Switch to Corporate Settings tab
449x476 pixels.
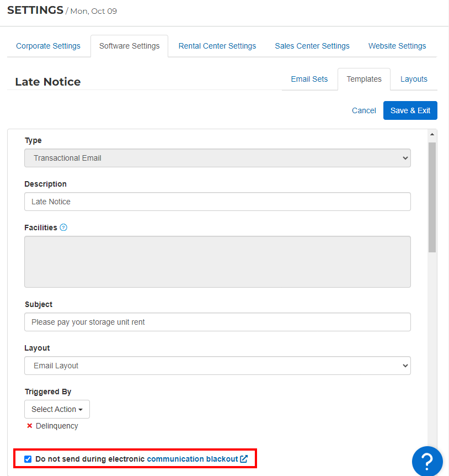[48, 46]
